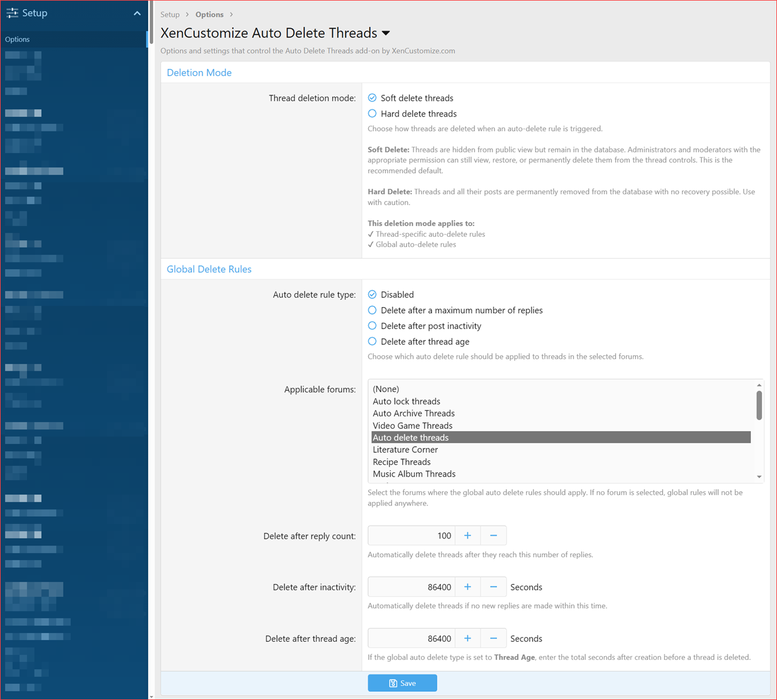Image resolution: width=777 pixels, height=700 pixels.
Task: Decrement reply count using the minus stepper
Action: click(493, 535)
